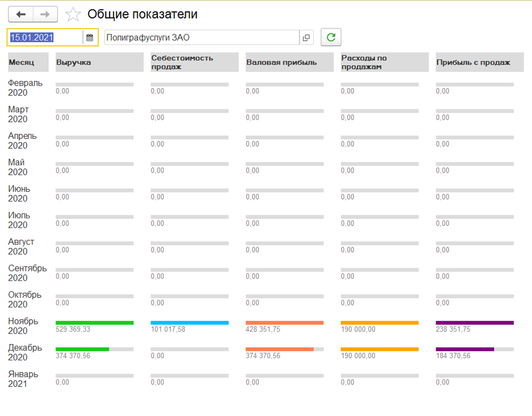
Task: Click the revenue value 529 369,33
Action: pos(73,330)
